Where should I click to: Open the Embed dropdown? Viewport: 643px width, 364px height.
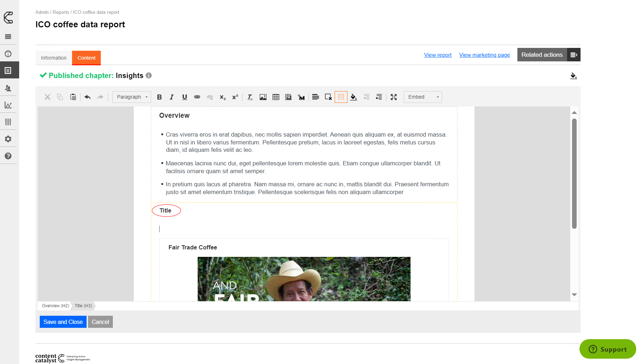423,97
